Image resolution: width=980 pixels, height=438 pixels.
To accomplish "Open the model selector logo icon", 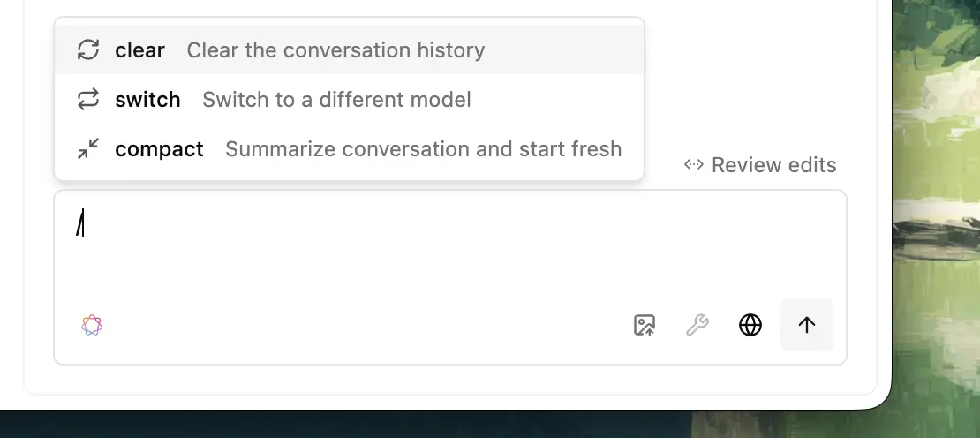I will coord(92,326).
